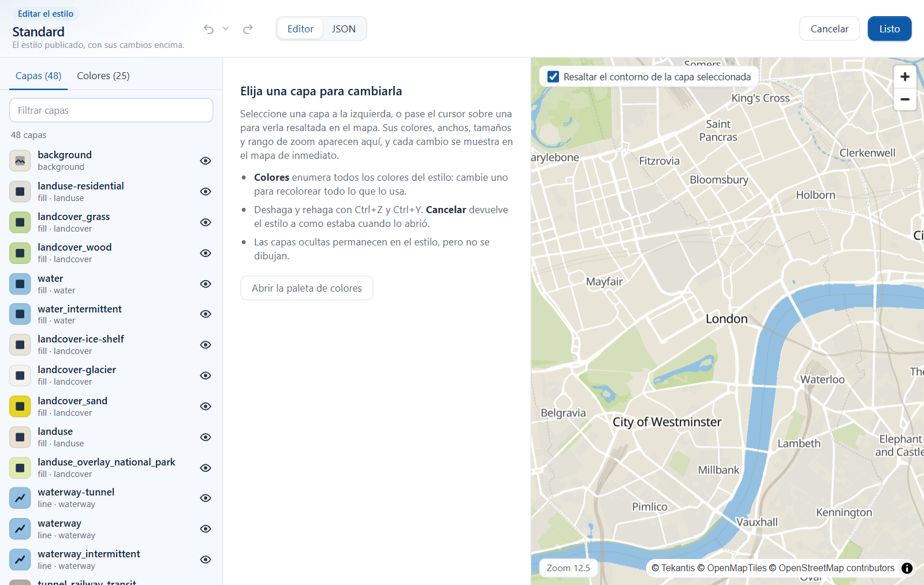Click the landcover_wood layer icon
924x585 pixels.
point(20,253)
